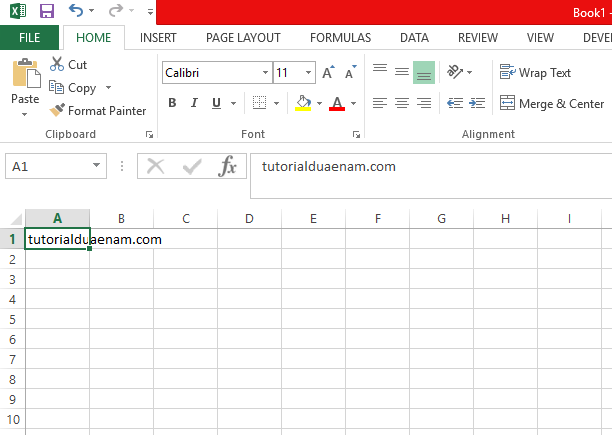Click the Paste clipboard icon
The width and height of the screenshot is (612, 435).
pos(25,73)
